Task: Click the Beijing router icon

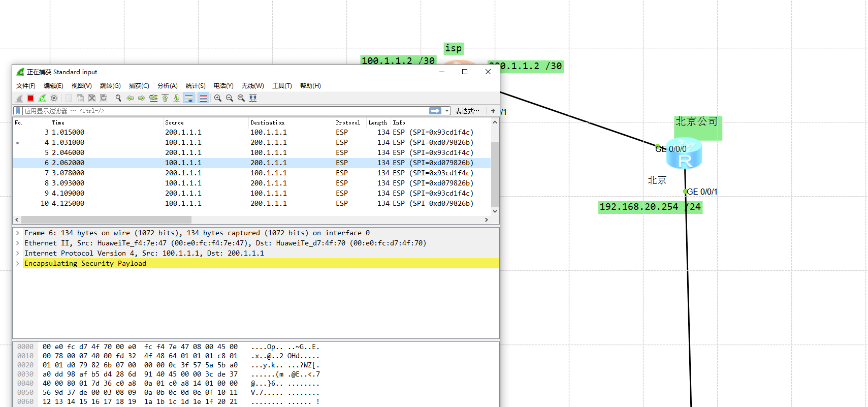Action: click(x=684, y=155)
